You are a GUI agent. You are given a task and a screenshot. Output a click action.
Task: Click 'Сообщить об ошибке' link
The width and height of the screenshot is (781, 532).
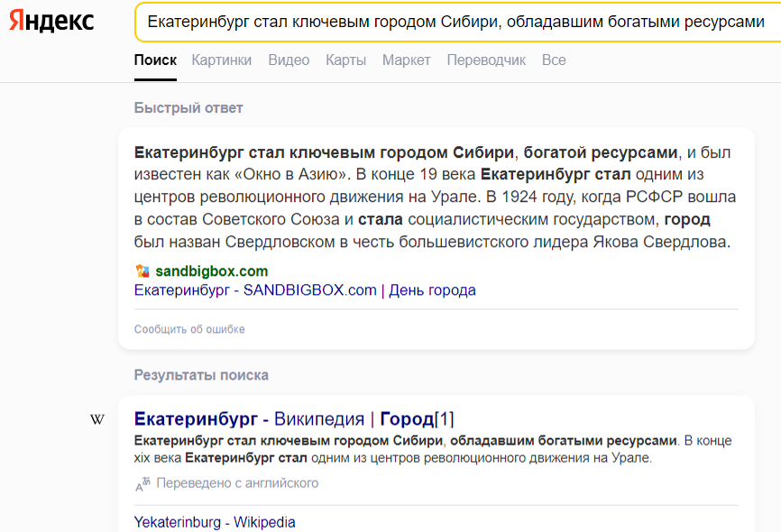[189, 329]
